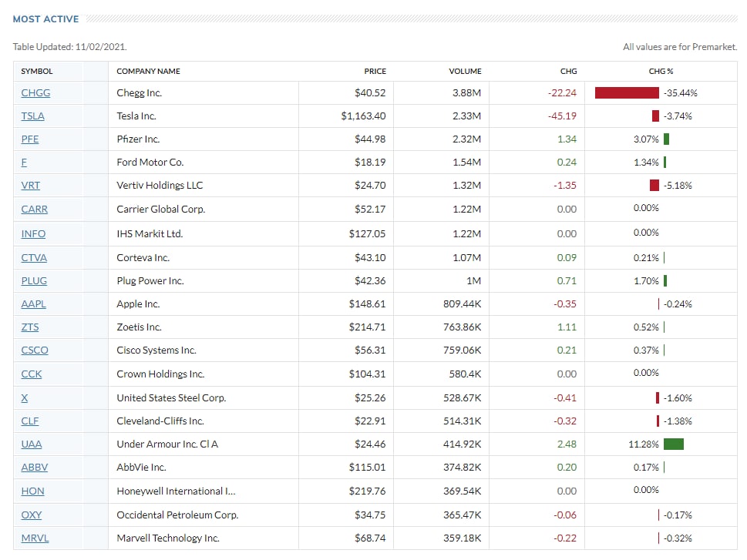Screen dimensions: 747x560
Task: Select the Honeywell International name
Action: 177,491
